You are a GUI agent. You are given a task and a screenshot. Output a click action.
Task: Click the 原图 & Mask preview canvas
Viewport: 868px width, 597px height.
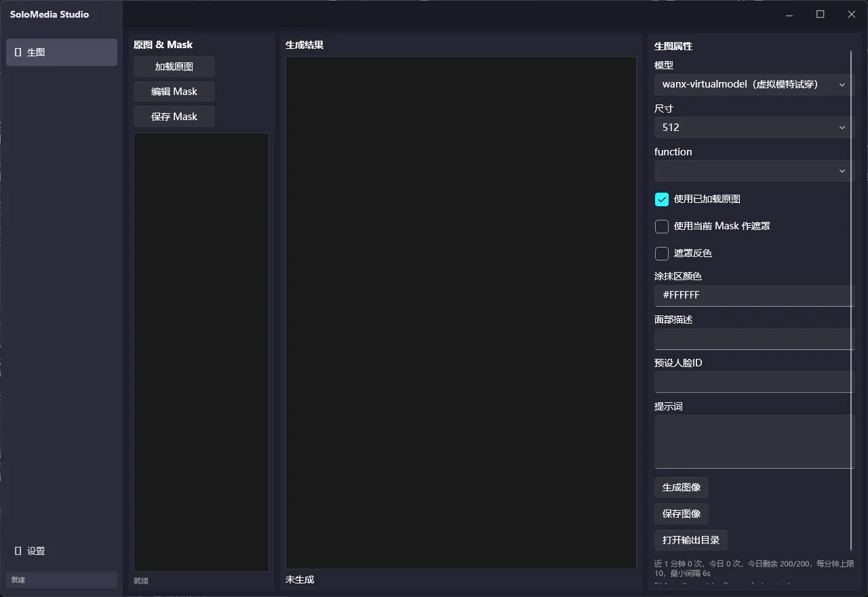point(201,352)
